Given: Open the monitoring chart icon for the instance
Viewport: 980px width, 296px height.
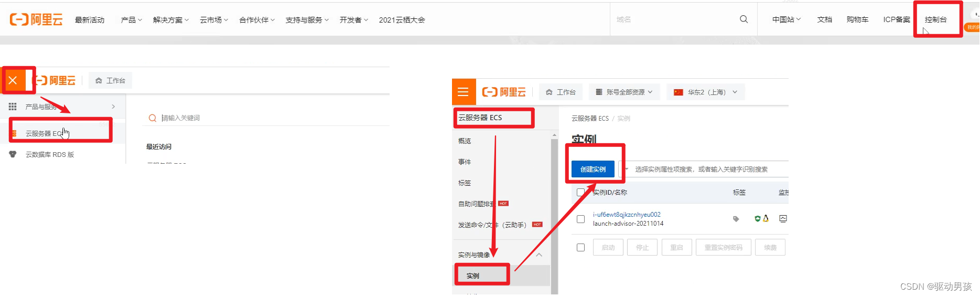Looking at the screenshot, I should coord(783,219).
